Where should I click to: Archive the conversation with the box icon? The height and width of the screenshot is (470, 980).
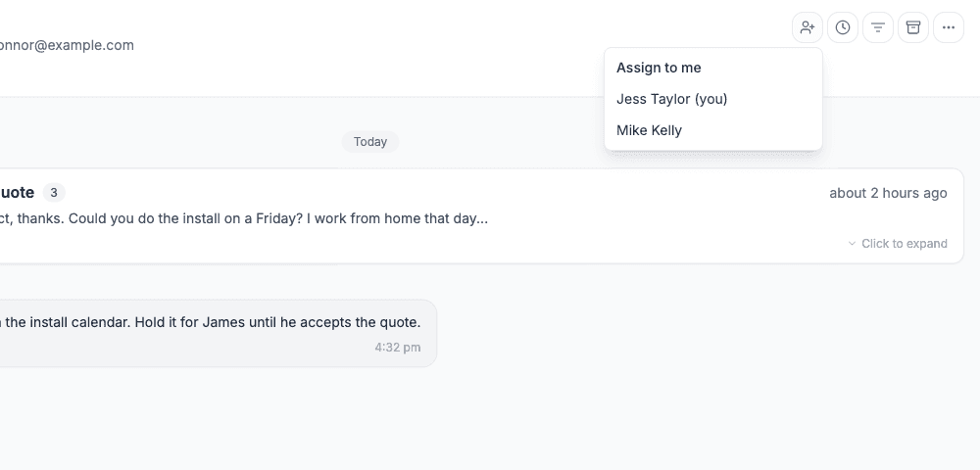coord(913,28)
